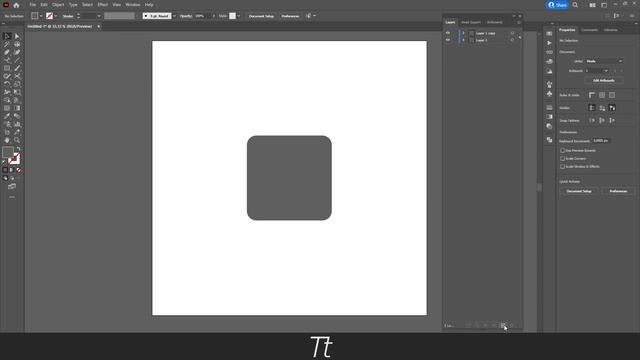Enable Use Preview Bounds checkbox
Viewport: 640px width, 360px height.
(x=562, y=151)
